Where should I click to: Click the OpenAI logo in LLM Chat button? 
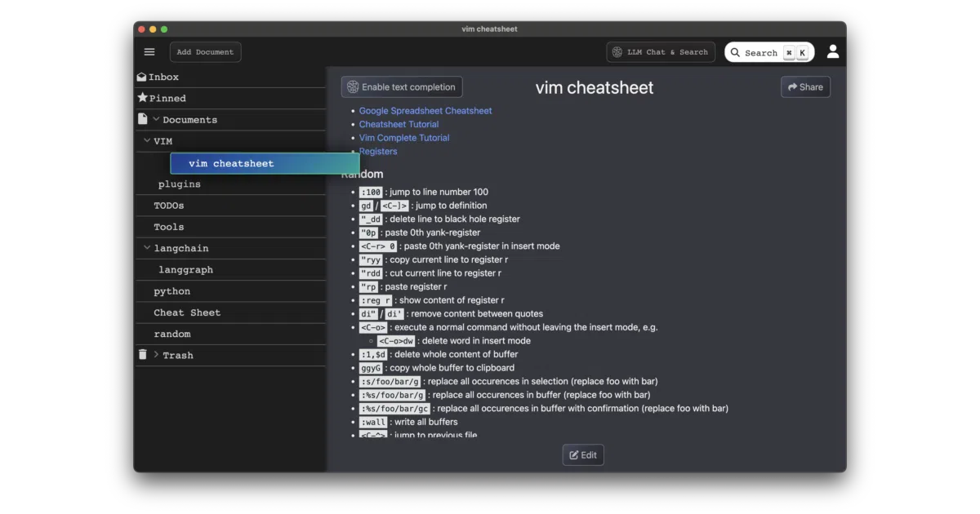pyautogui.click(x=617, y=52)
